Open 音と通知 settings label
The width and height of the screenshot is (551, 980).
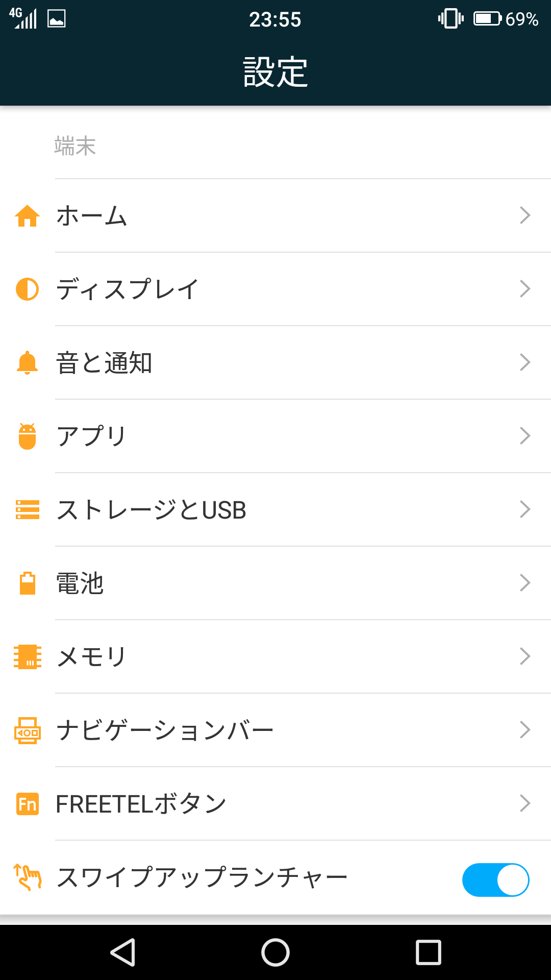[x=104, y=363]
